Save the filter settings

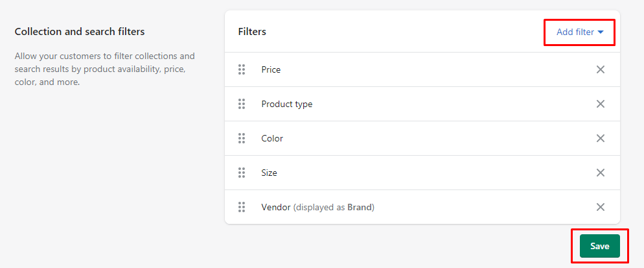(600, 246)
